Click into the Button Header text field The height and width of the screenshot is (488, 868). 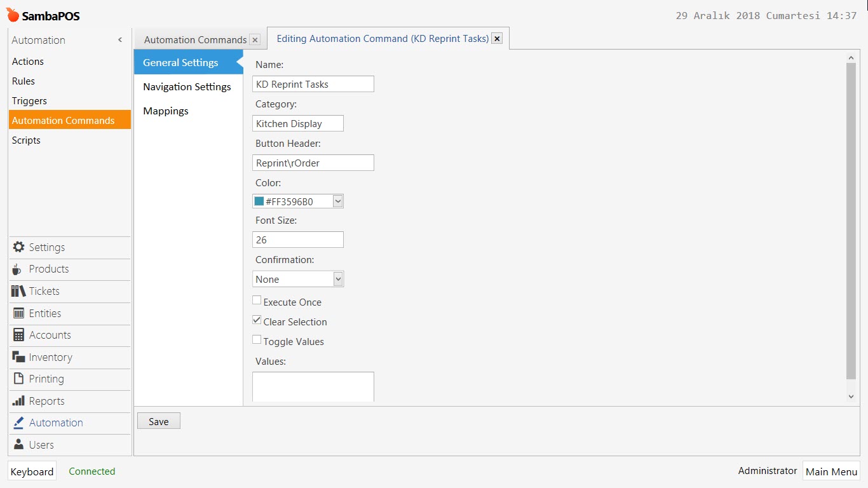[313, 163]
